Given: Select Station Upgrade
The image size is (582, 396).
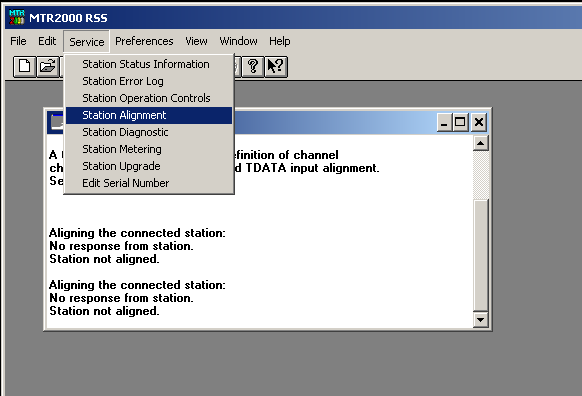Looking at the screenshot, I should tap(149, 166).
